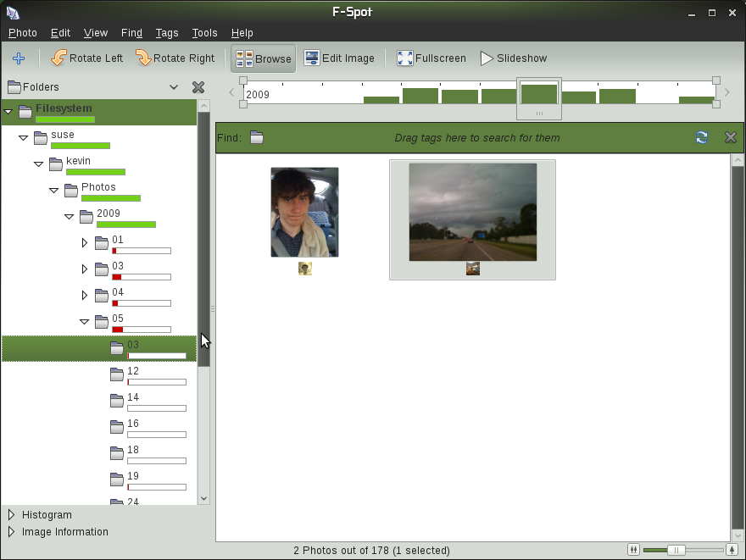
Task: Open Edit Image mode
Action: pos(338,58)
